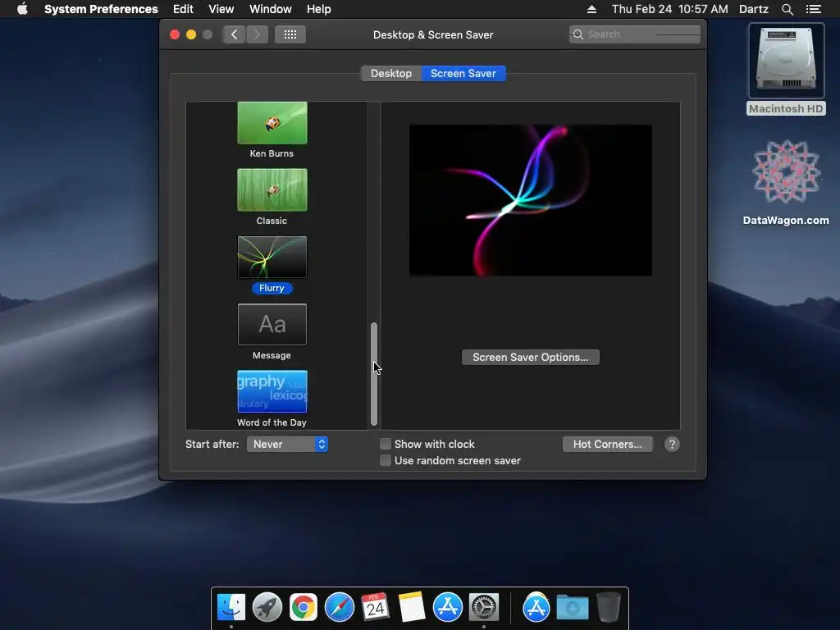Open the Apple menu

pos(22,9)
